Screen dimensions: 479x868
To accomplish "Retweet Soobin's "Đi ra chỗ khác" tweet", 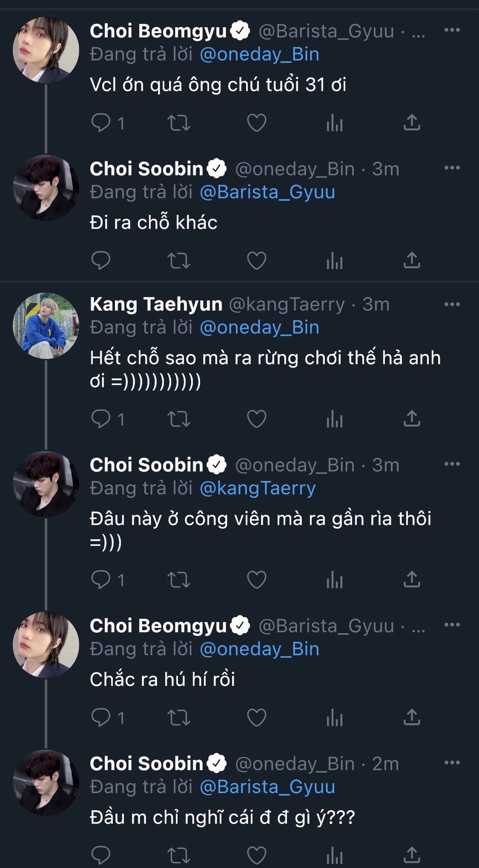I will (179, 261).
